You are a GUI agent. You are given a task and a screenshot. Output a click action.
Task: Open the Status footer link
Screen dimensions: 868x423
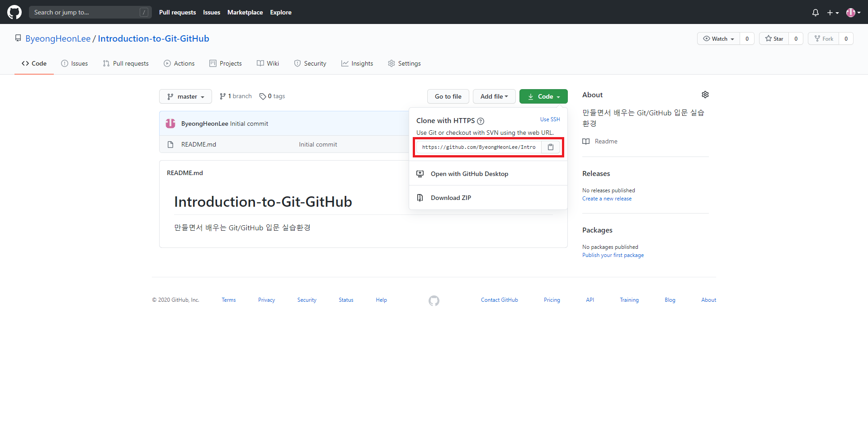(346, 300)
